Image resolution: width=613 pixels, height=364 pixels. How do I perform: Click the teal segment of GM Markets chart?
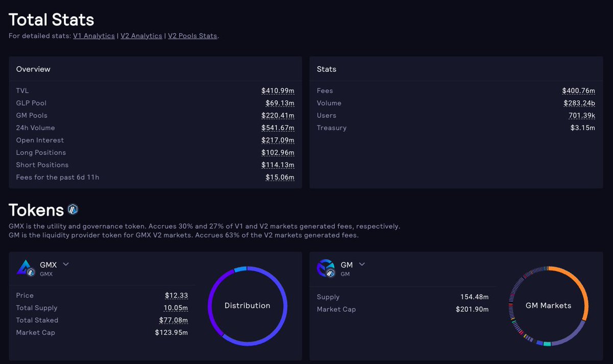tap(547, 344)
